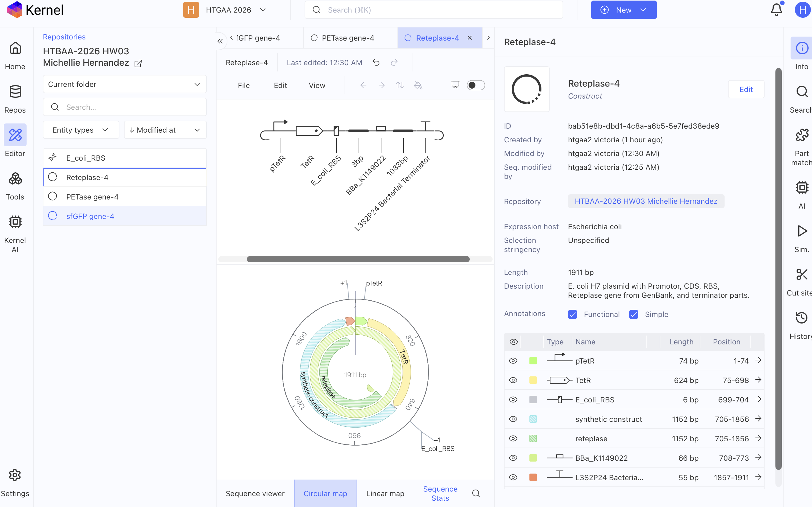
Task: Open the Part match puzzle icon
Action: click(802, 135)
